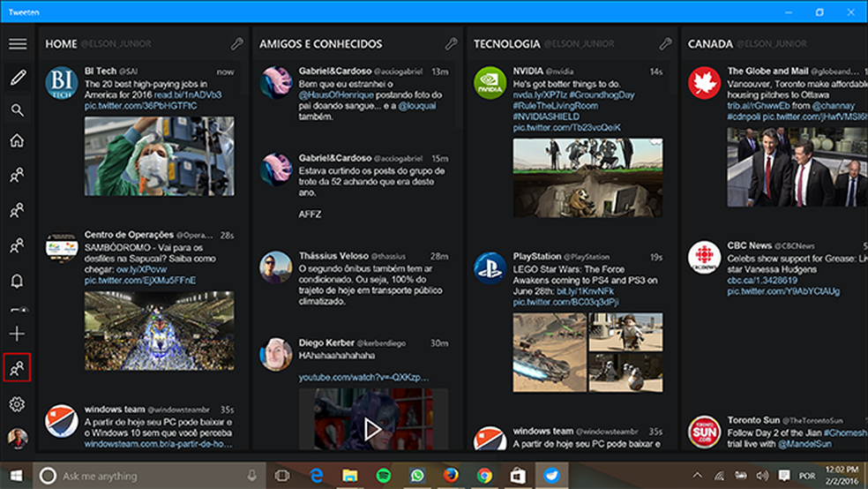This screenshot has width=868, height=489.
Task: Open the @HausOfHenrique mention
Action: point(336,94)
